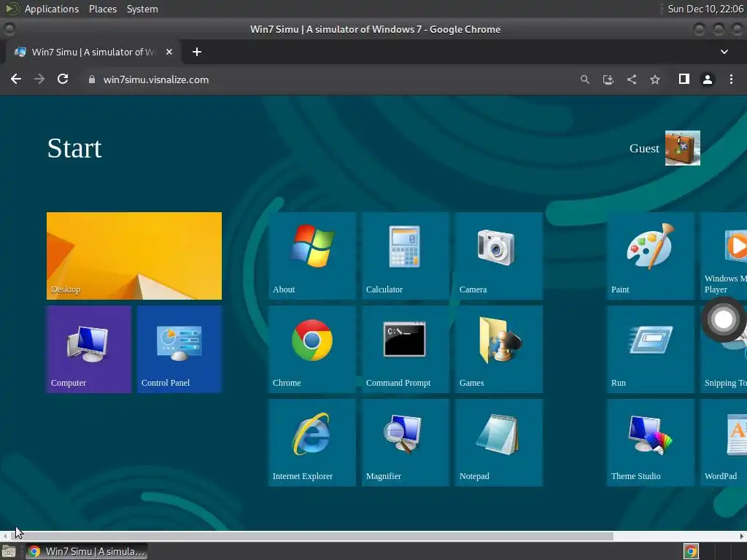Screen dimensions: 747x560
Task: Click the Win7 Simu taskbar window button
Action: coord(87,551)
